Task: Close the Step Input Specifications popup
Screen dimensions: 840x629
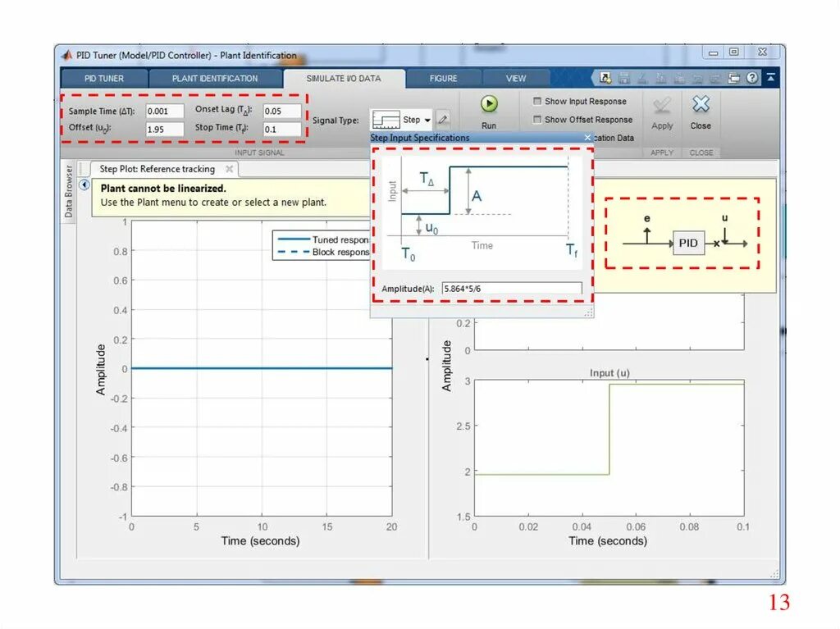Action: 587,138
